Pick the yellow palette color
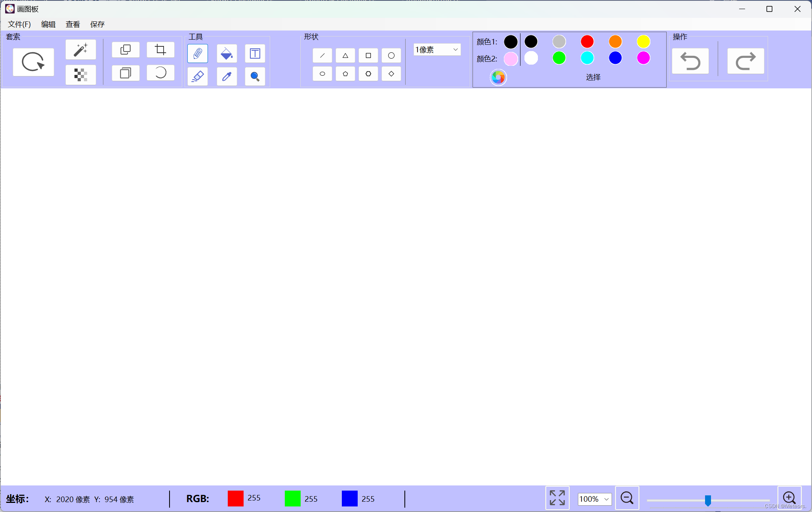 644,42
